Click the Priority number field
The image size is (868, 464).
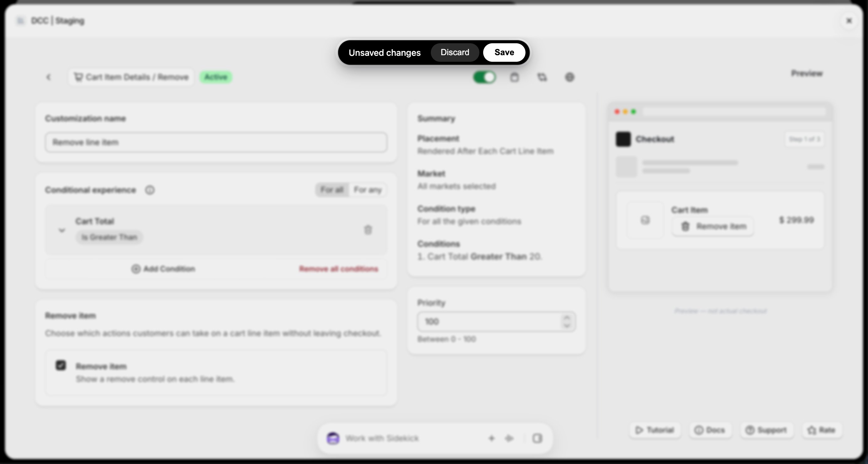496,321
